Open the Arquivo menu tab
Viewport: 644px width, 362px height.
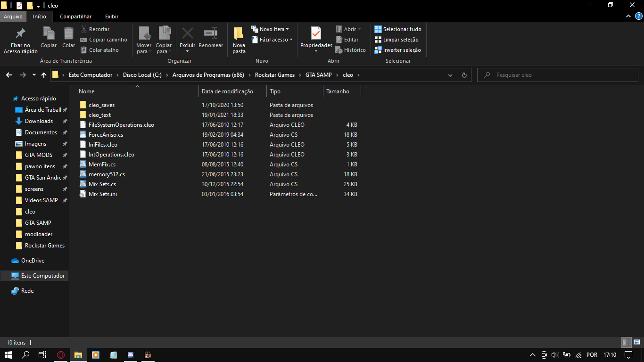click(13, 16)
